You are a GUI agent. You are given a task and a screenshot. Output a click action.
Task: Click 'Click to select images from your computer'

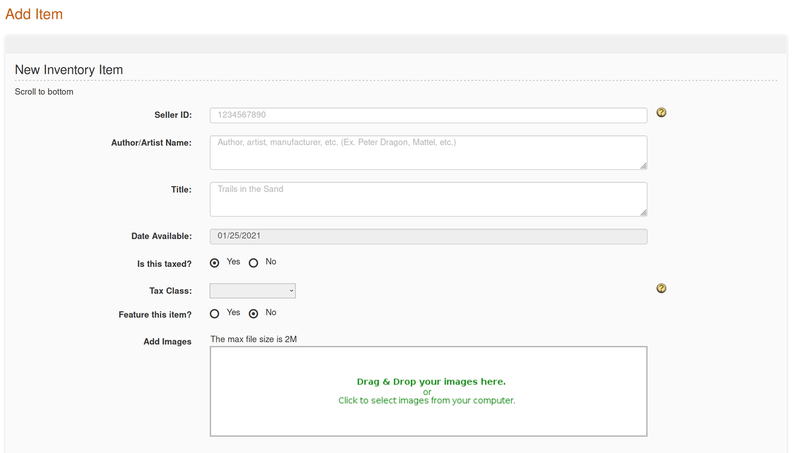coord(427,400)
